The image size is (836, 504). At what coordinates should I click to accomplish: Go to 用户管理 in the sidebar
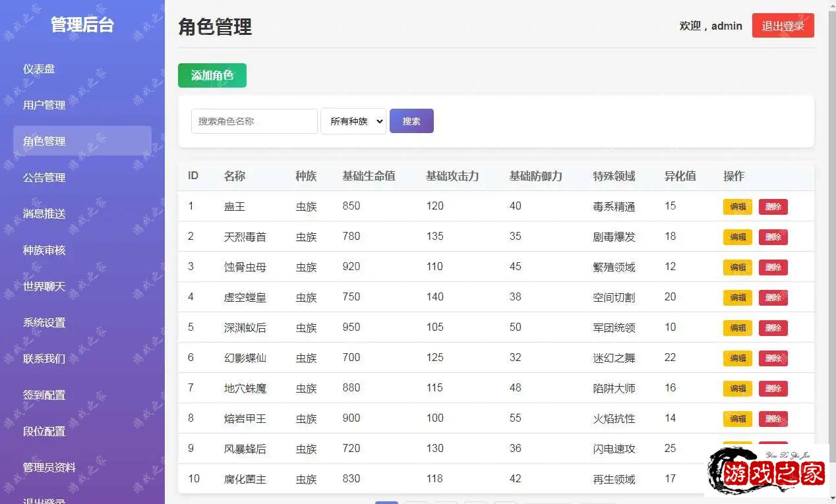[44, 105]
